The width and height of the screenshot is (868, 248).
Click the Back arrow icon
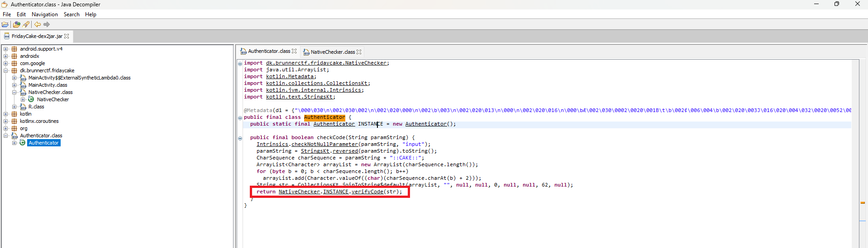click(x=38, y=24)
